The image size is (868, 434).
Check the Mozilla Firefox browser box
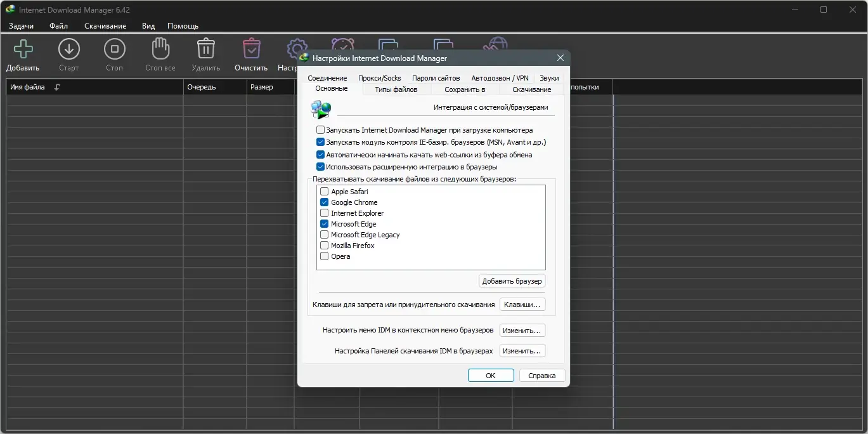pyautogui.click(x=325, y=246)
